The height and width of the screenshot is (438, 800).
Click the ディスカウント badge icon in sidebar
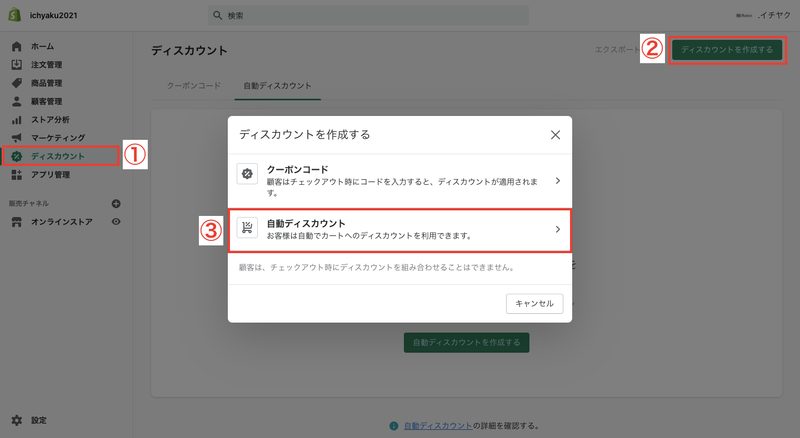(17, 156)
